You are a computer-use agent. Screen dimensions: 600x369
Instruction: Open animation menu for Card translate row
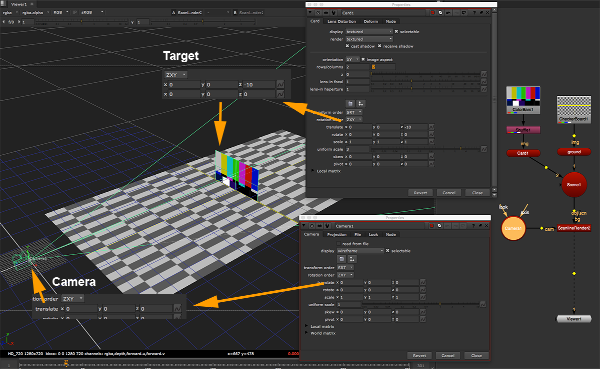point(431,127)
